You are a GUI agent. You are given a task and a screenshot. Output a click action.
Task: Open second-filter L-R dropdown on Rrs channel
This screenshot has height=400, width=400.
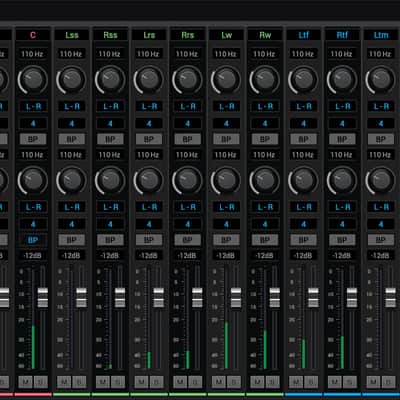tap(188, 207)
